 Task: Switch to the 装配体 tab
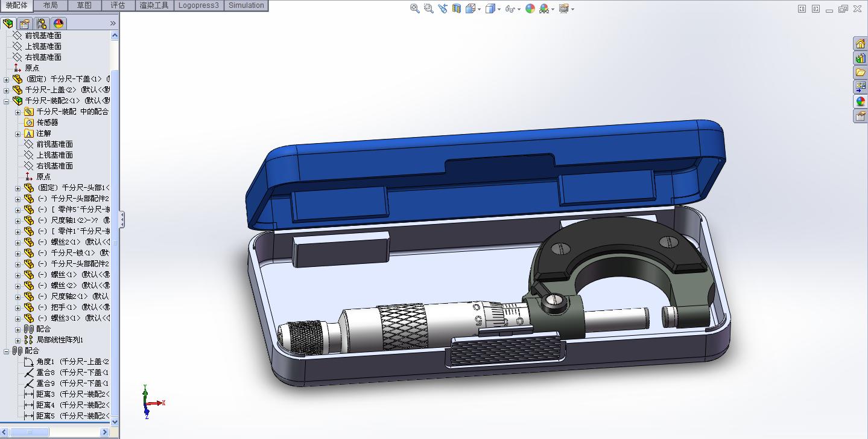[x=16, y=5]
